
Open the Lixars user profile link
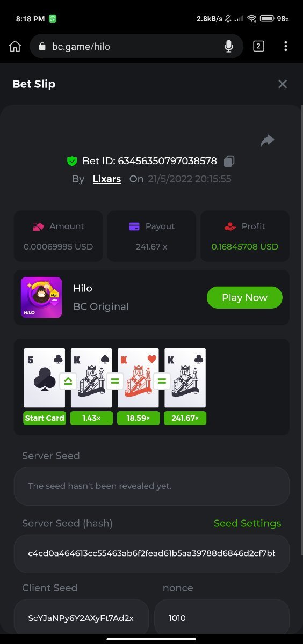coord(107,179)
